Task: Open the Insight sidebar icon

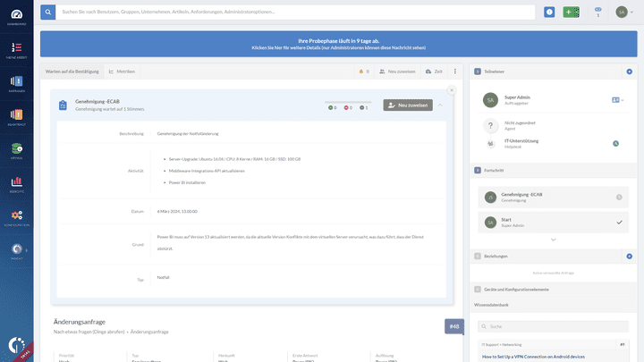Action: pyautogui.click(x=16, y=251)
